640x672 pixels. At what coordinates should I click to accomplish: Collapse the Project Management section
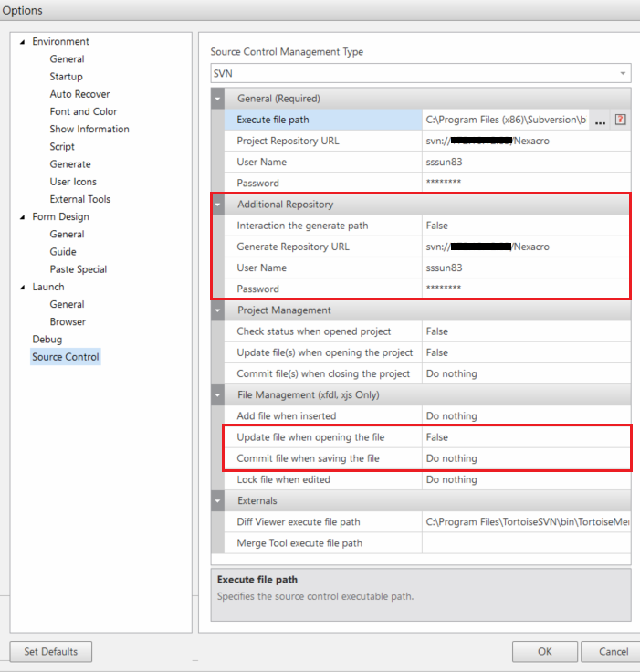click(218, 310)
